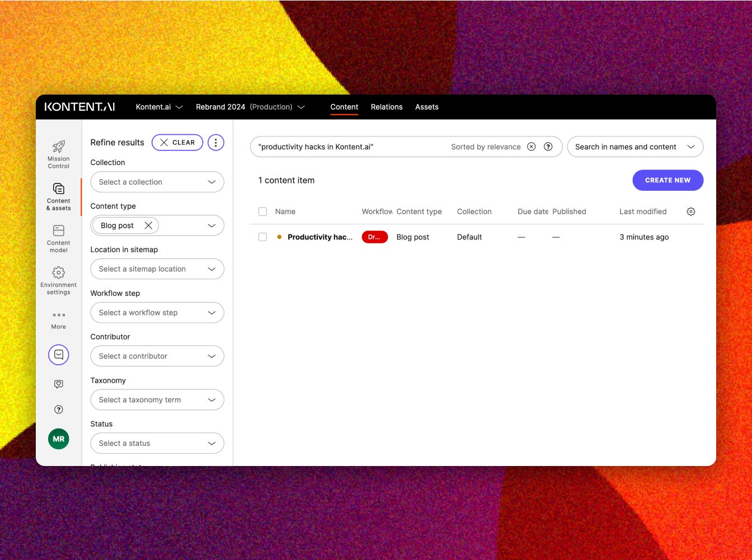
Task: Open Content & assets sidebar icon
Action: 59,189
